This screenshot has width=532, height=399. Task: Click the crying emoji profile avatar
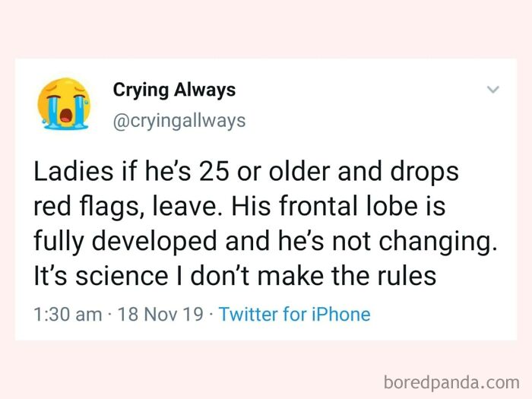pos(64,104)
